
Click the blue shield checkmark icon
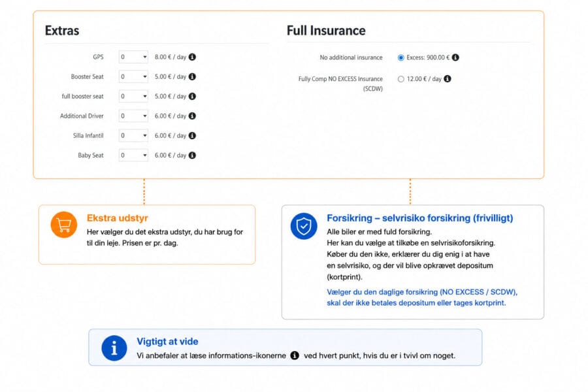coord(304,226)
